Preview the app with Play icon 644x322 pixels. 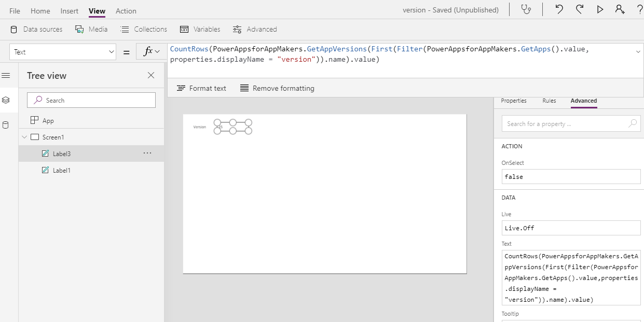(600, 9)
